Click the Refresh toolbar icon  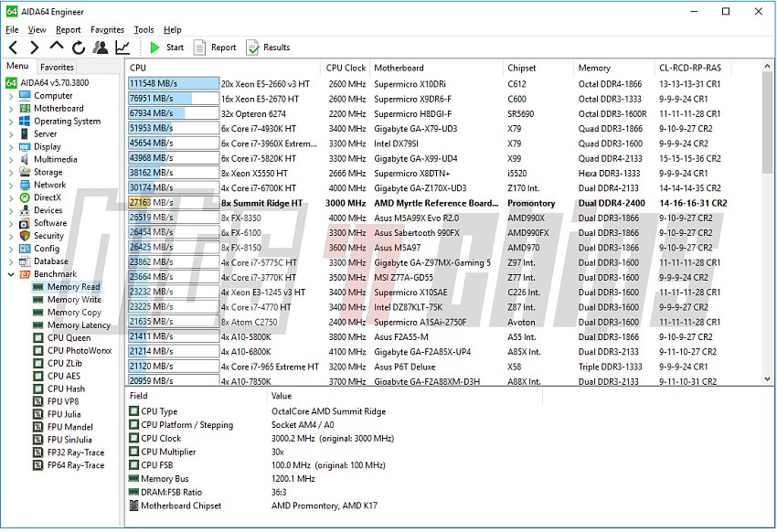(x=79, y=48)
